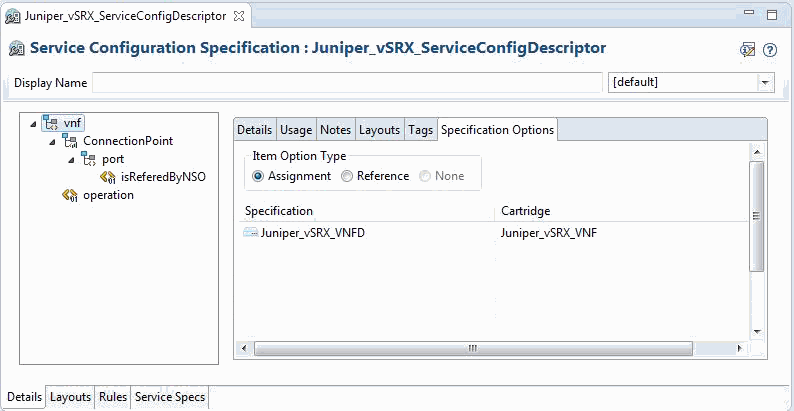The width and height of the screenshot is (794, 411).
Task: Click the Juniper_vSRX_VNFD specification text
Action: 312,233
